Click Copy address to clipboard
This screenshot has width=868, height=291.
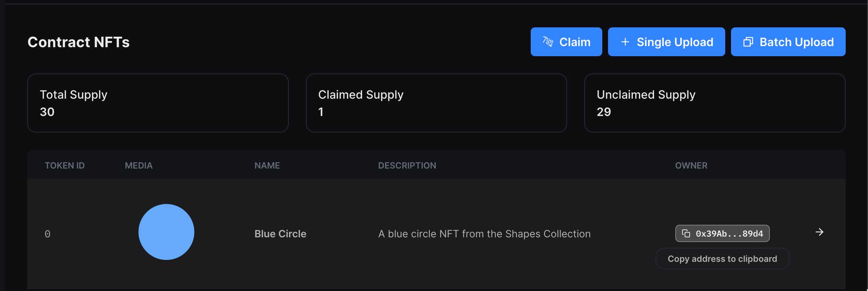click(x=722, y=259)
